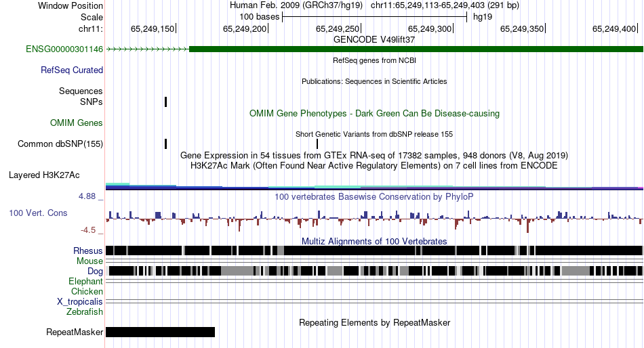
Task: Click the Dog alignment track bar
Action: (374, 271)
